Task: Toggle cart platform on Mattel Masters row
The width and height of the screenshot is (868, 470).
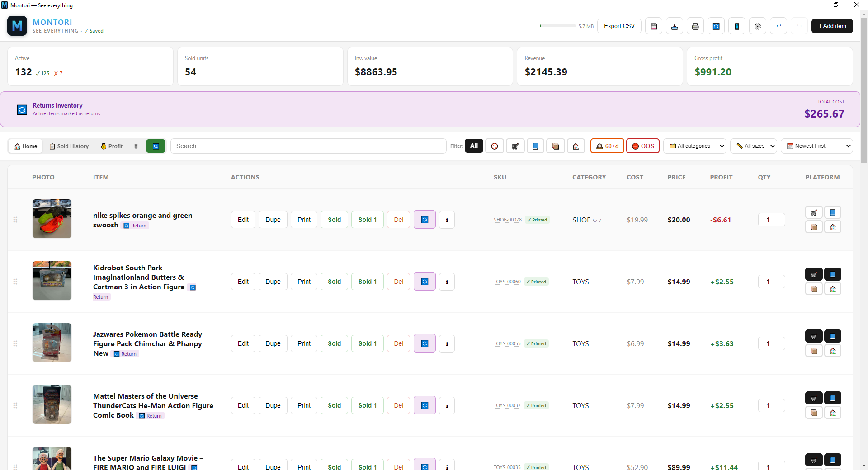Action: tap(814, 398)
